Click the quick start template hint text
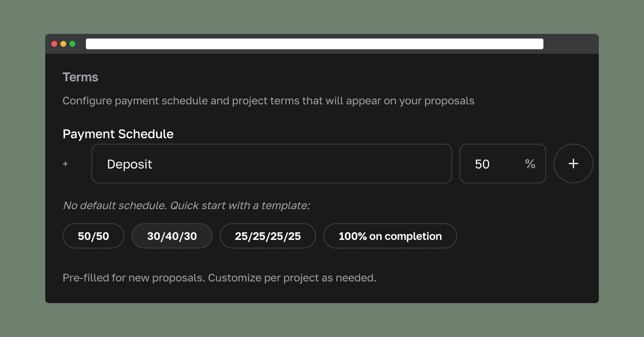 187,206
